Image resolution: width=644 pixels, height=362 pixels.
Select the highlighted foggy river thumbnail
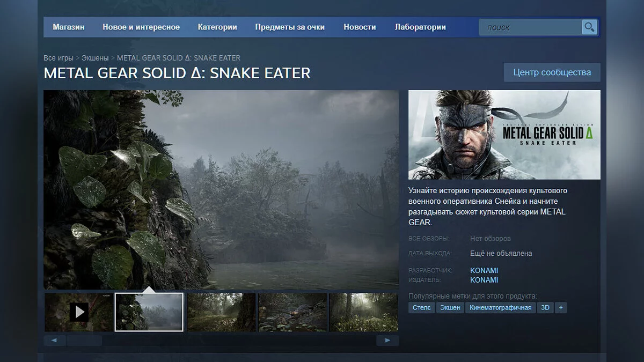pos(149,312)
